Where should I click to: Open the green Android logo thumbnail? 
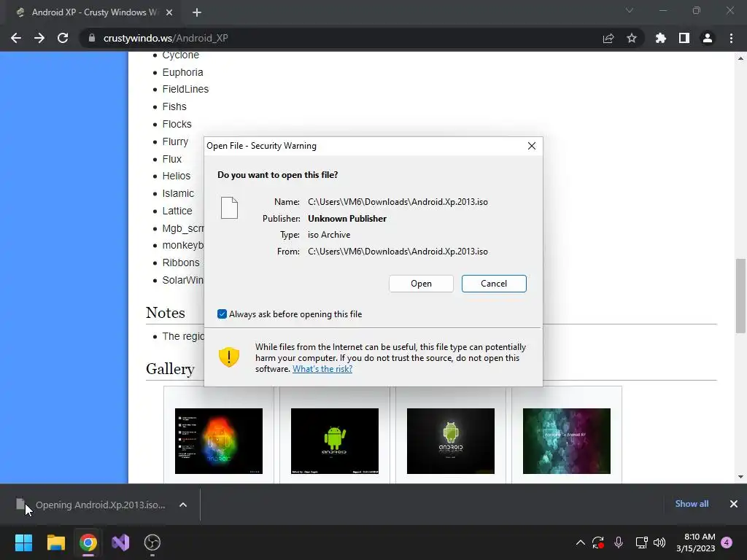click(334, 441)
